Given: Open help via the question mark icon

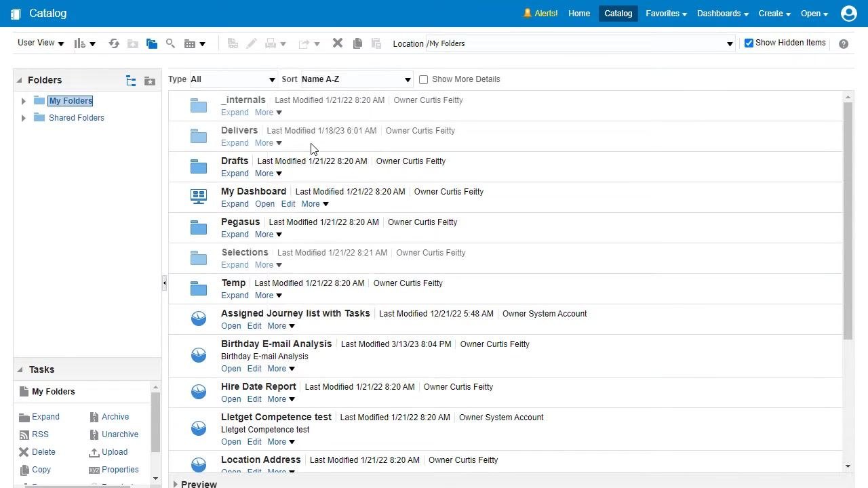Looking at the screenshot, I should click(844, 43).
